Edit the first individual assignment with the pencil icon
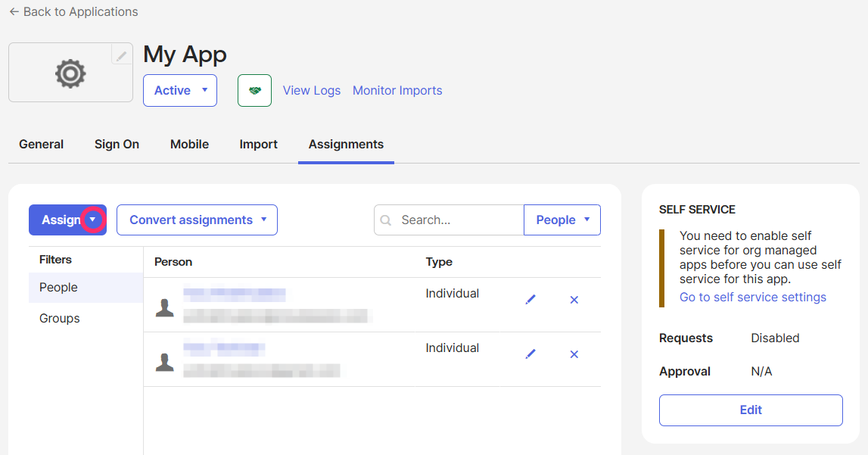Screen dimensions: 868x455 pos(530,299)
